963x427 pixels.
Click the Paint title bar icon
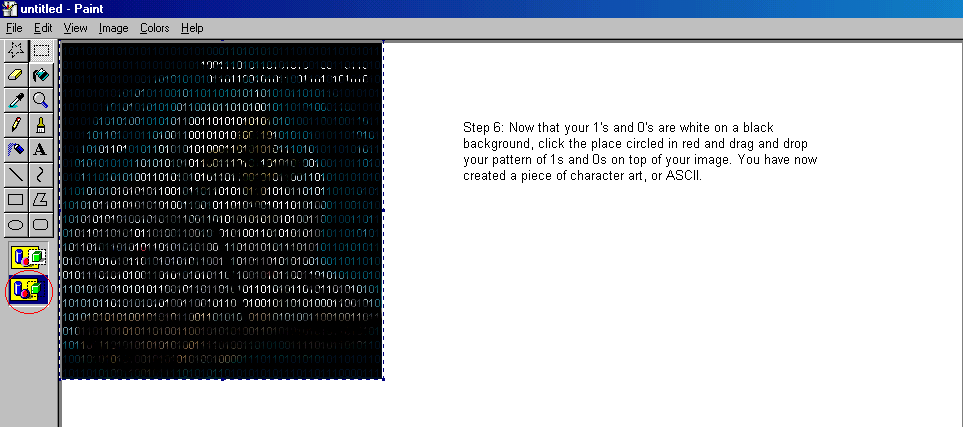tap(9, 9)
